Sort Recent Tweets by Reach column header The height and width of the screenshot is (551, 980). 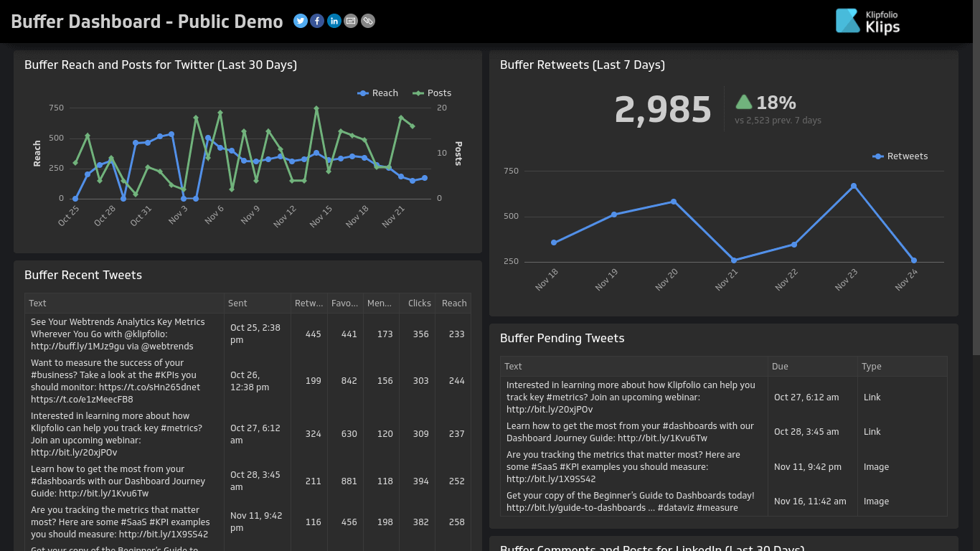click(453, 303)
